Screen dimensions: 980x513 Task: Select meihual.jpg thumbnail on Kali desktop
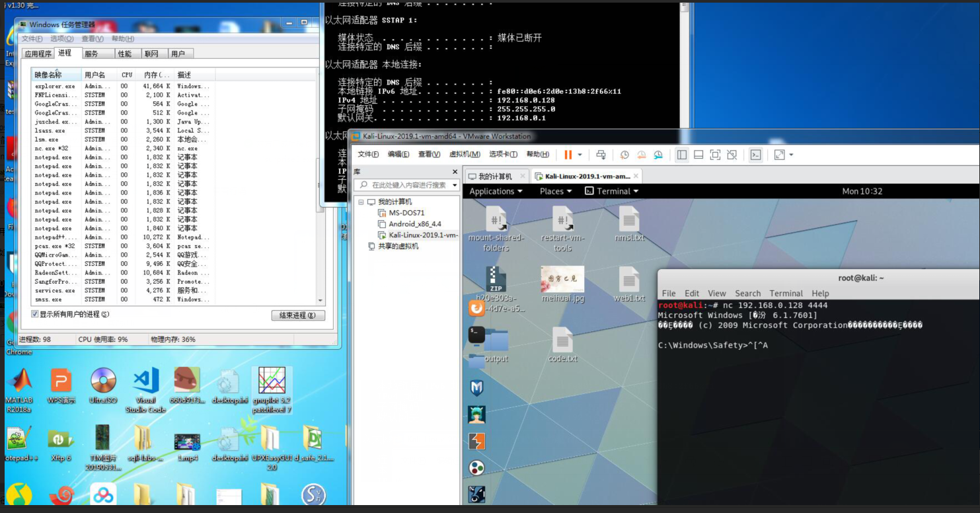click(x=562, y=284)
